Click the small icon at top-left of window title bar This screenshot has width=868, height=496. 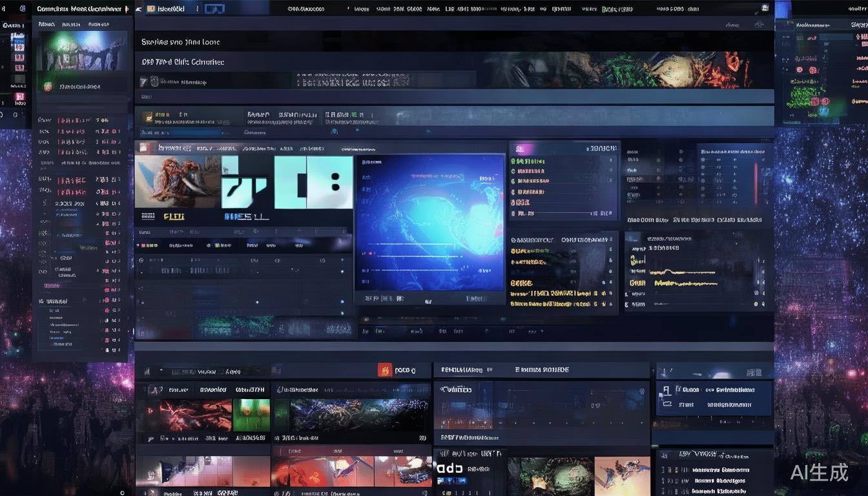point(23,9)
